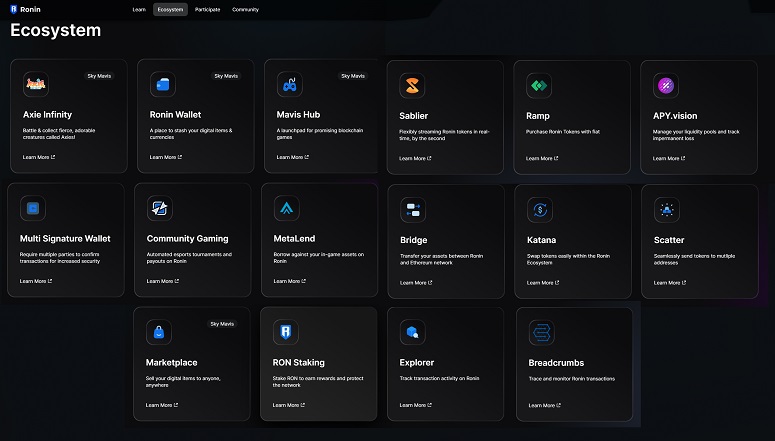This screenshot has height=441, width=775.
Task: Click the Axie Infinity app icon
Action: click(36, 84)
